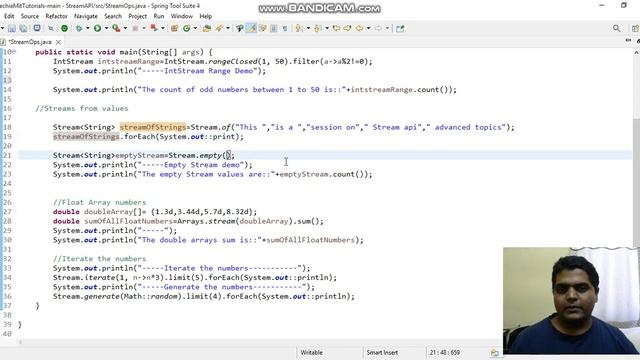The width and height of the screenshot is (640, 360).
Task: Click the Smart Insert status field
Action: click(x=382, y=352)
